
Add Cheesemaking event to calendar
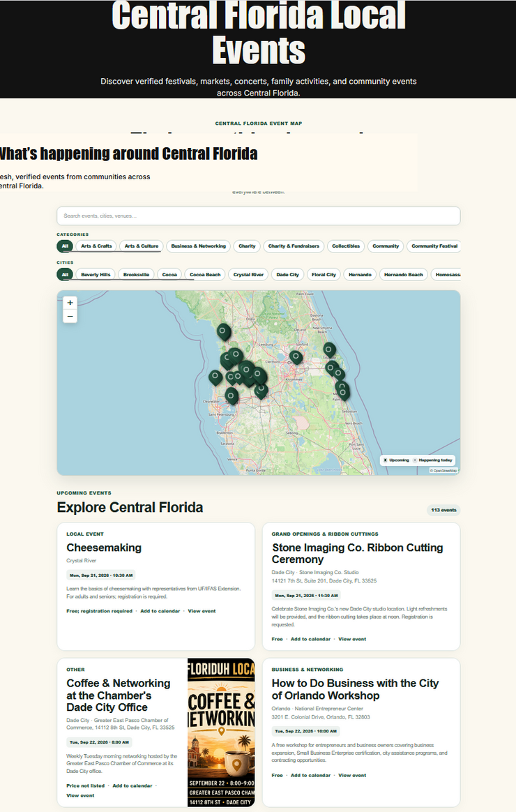tap(160, 611)
